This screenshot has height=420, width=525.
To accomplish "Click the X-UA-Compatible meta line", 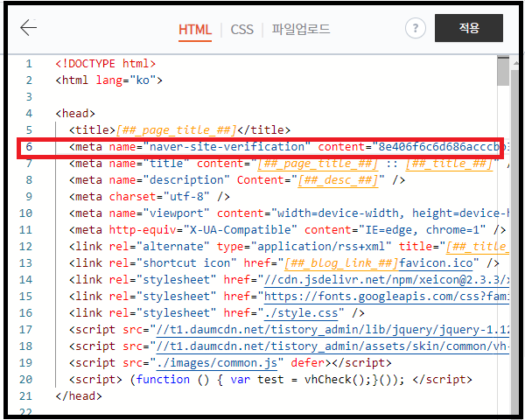I will (287, 230).
